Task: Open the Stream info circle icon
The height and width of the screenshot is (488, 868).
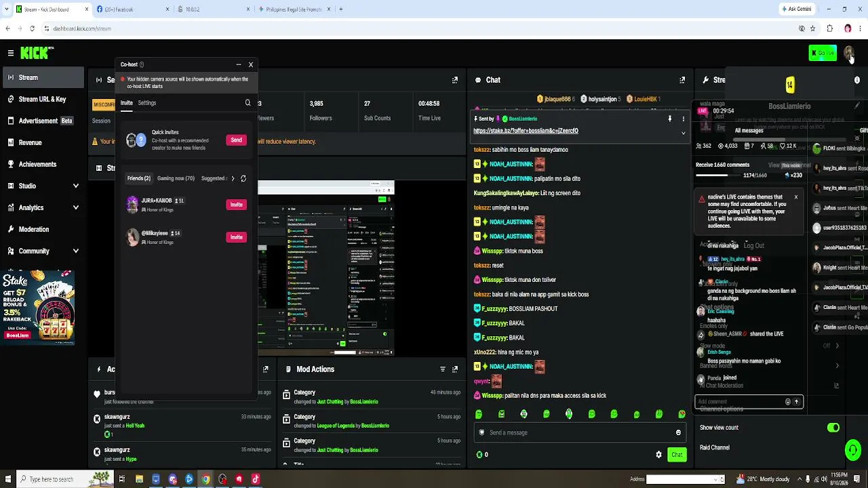Action: point(857,80)
